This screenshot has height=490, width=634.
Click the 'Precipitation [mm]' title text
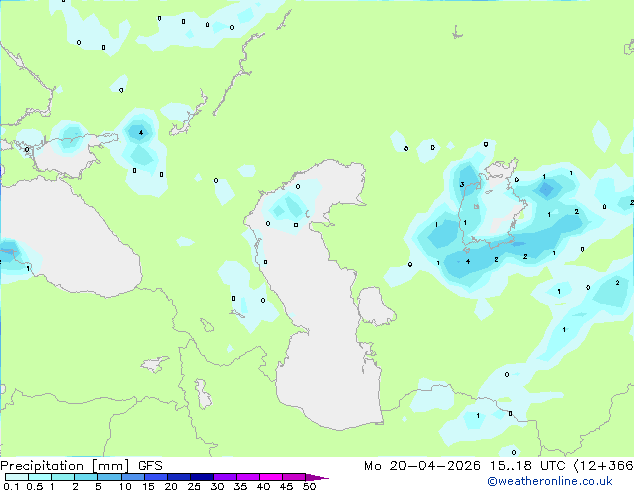click(65, 466)
